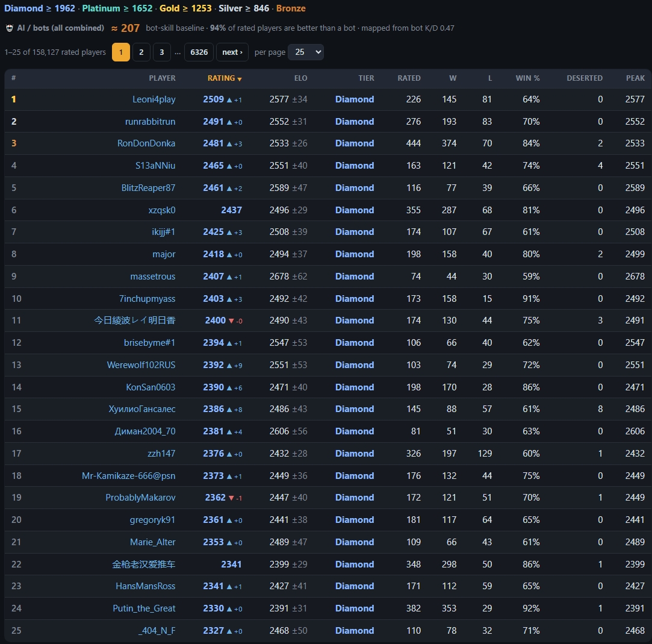Click RonDonDonka's up-arrow +3 indicator

tap(234, 144)
